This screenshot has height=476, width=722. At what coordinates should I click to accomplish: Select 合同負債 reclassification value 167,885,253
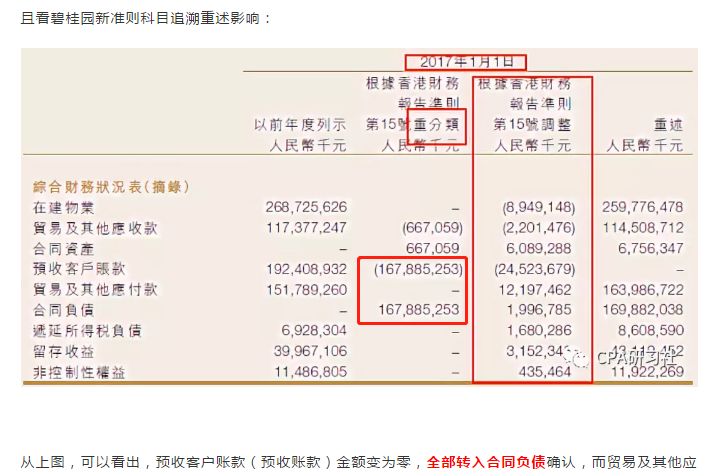click(x=419, y=310)
